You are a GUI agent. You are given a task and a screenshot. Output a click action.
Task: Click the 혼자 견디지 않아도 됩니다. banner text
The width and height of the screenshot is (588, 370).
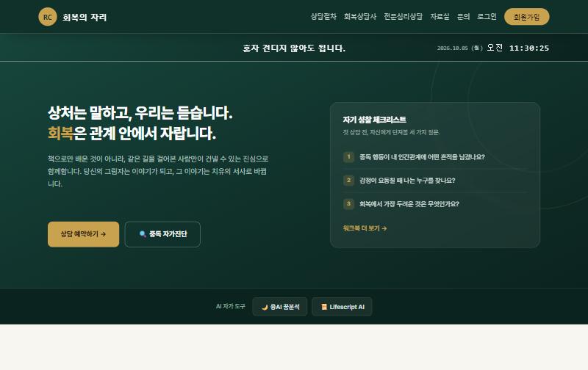coord(293,48)
